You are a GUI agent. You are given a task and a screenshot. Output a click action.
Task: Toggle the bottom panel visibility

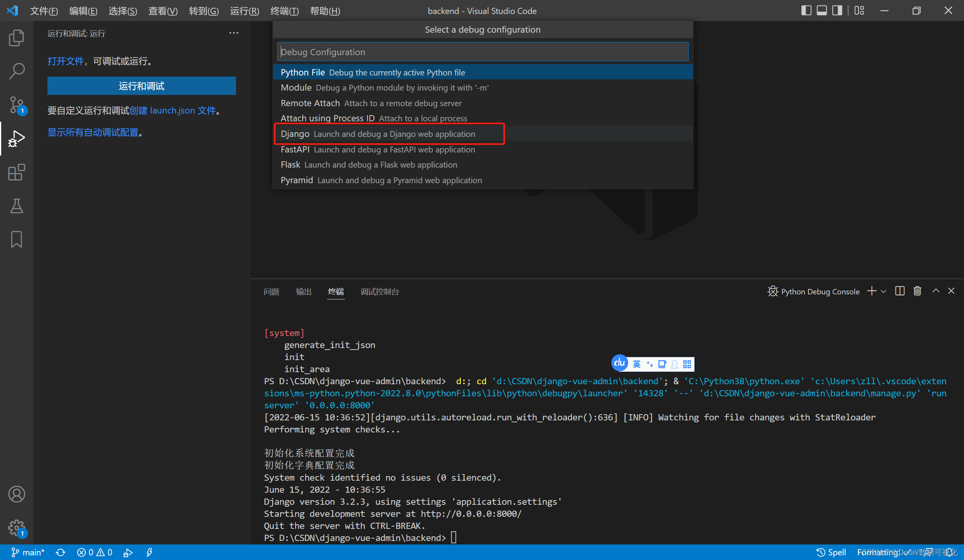(x=821, y=10)
